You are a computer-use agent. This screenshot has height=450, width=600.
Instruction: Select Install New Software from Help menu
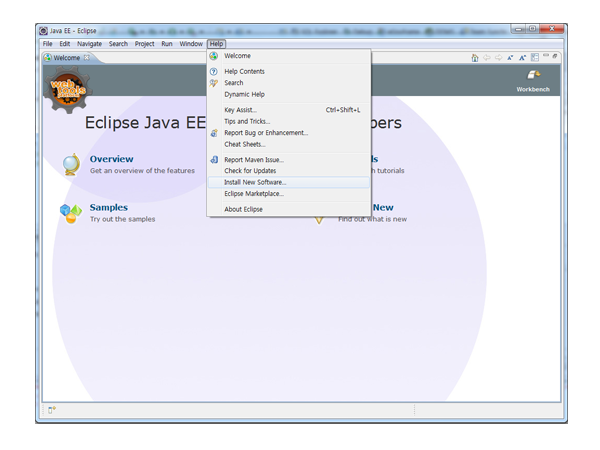point(255,182)
